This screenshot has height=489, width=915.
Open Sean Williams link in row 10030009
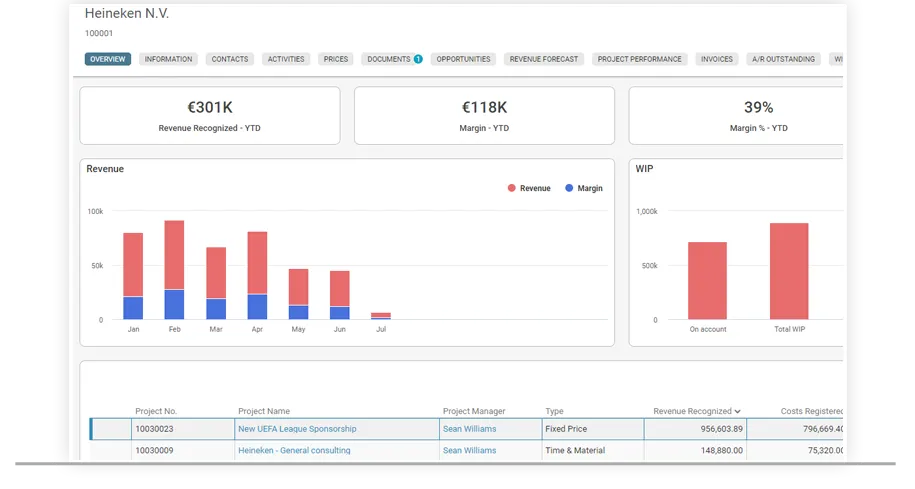click(x=469, y=450)
